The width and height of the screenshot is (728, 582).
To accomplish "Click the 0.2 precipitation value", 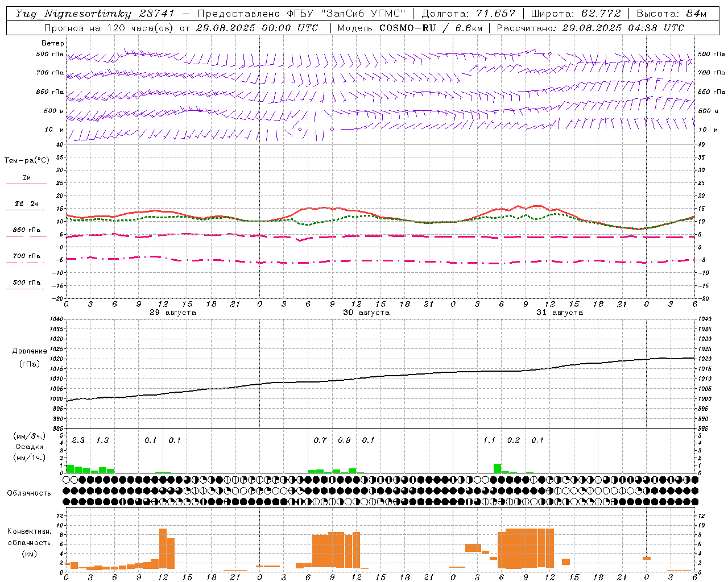I will point(514,440).
